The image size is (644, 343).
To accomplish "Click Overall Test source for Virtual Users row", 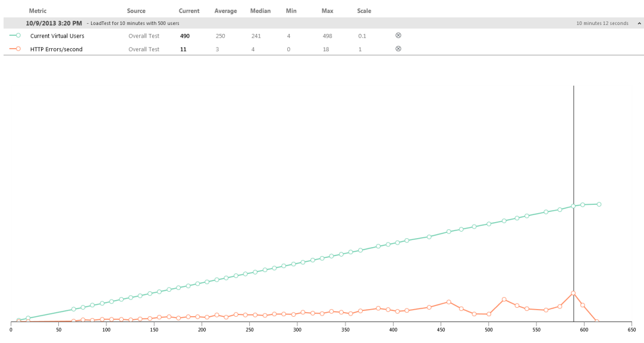I will 144,36.
